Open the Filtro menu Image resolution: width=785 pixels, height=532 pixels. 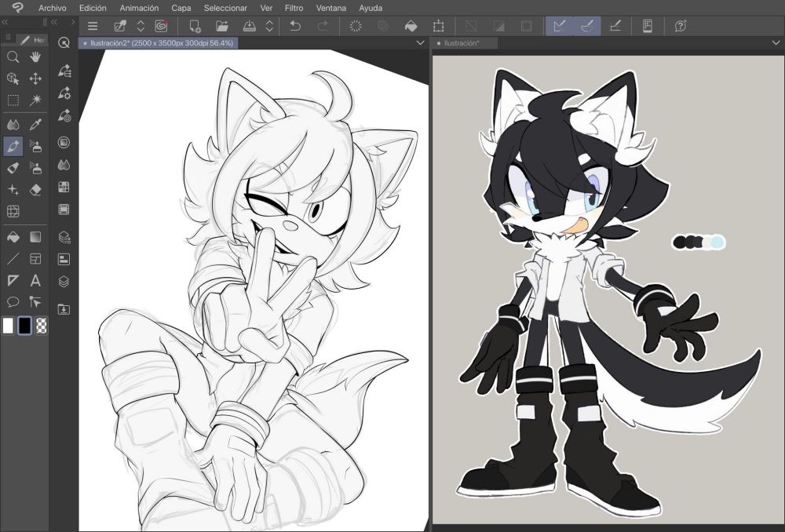[x=294, y=8]
